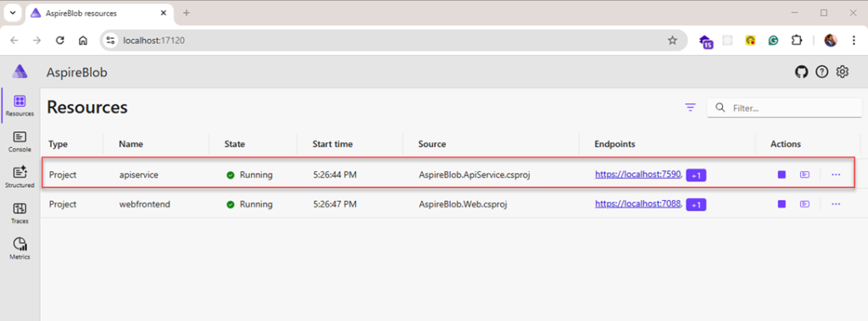The height and width of the screenshot is (321, 868).
Task: Click the Actions column header
Action: point(786,144)
